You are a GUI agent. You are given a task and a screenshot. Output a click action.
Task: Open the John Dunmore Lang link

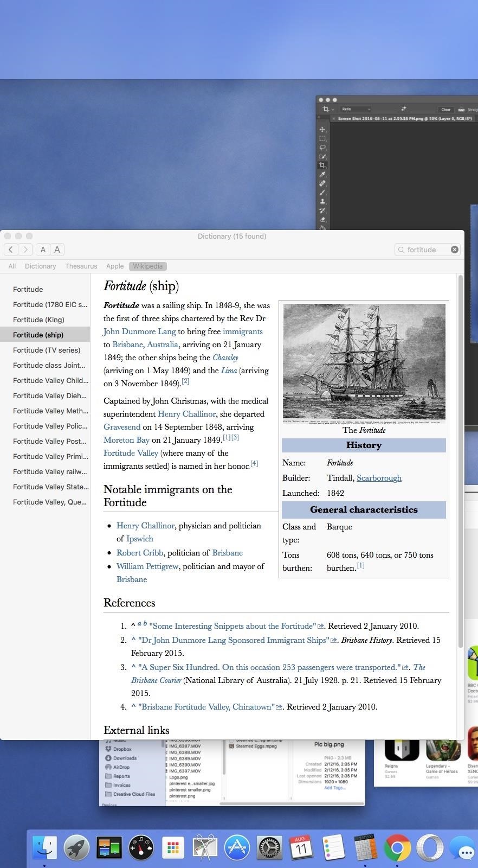click(x=139, y=331)
